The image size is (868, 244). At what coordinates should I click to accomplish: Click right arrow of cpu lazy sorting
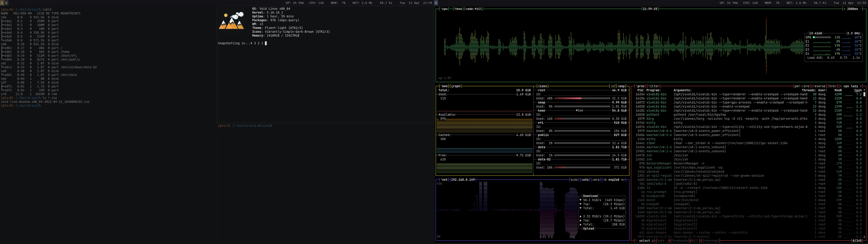coord(861,86)
